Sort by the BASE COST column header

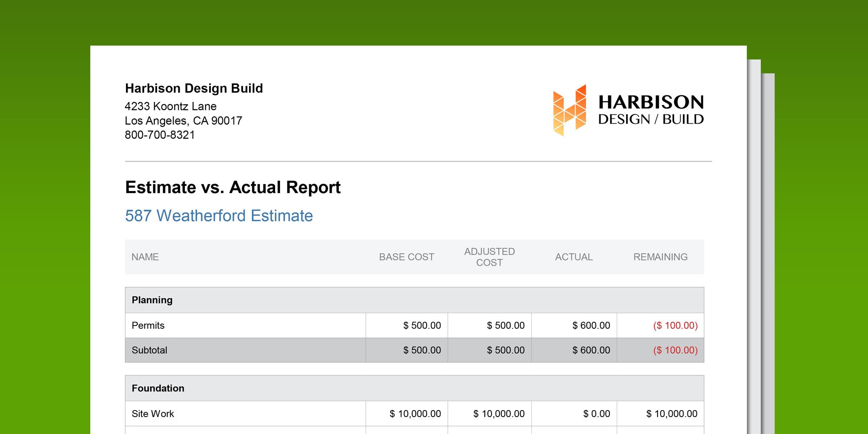tap(407, 257)
